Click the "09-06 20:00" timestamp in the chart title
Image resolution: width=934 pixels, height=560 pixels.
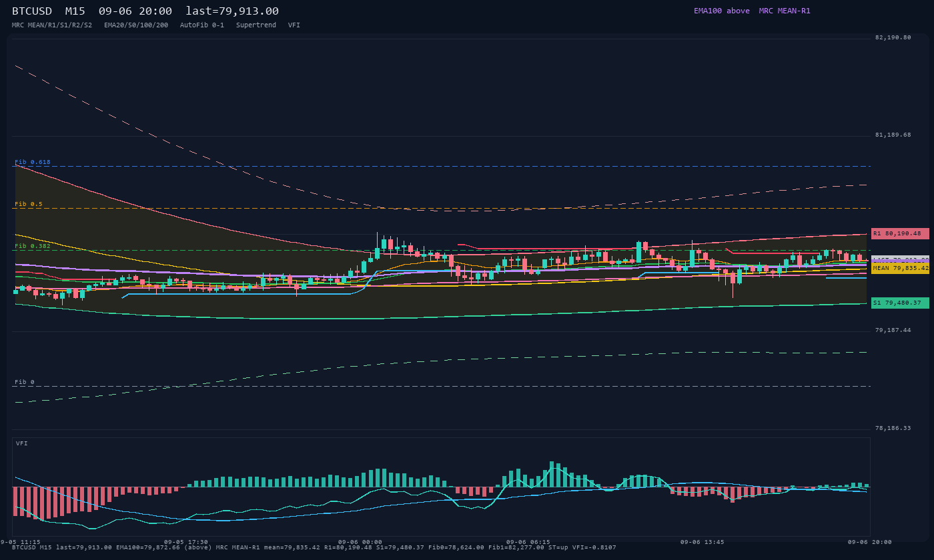coord(135,11)
